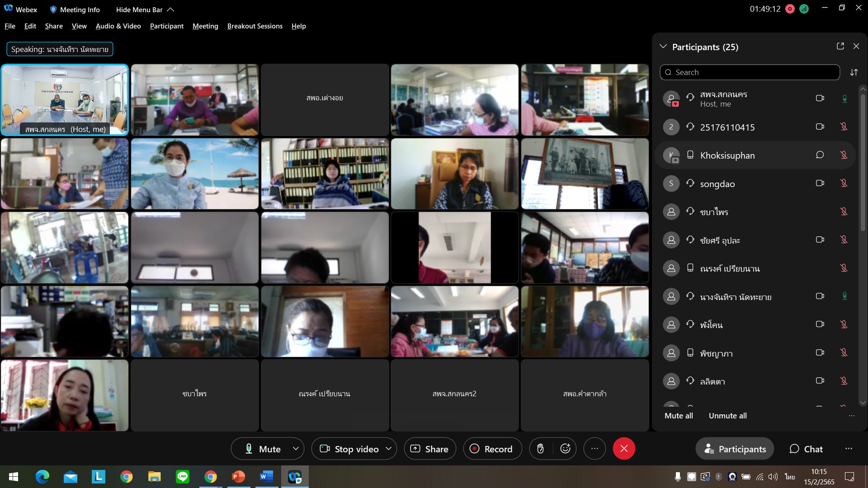Start recording with Record button
The image size is (868, 488).
click(492, 449)
